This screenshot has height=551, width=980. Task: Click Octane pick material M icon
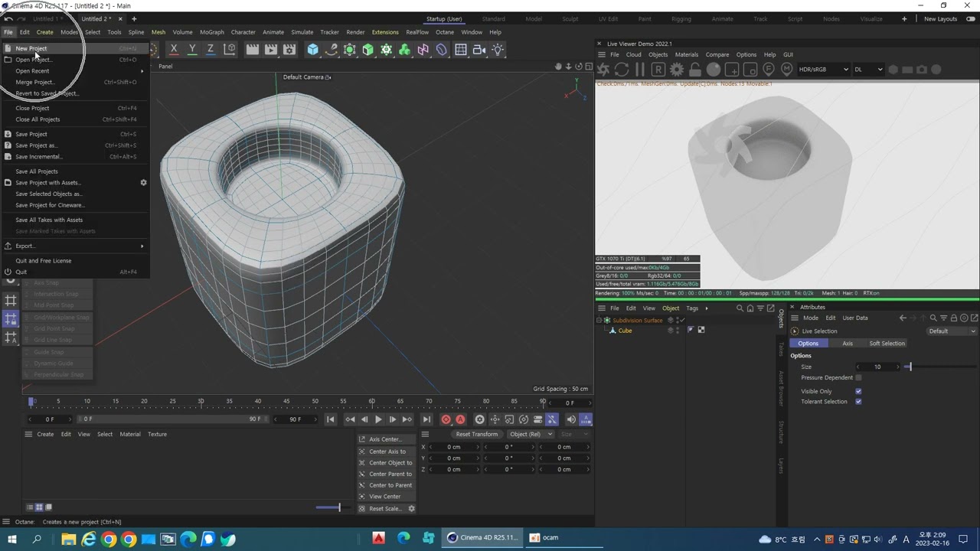786,70
